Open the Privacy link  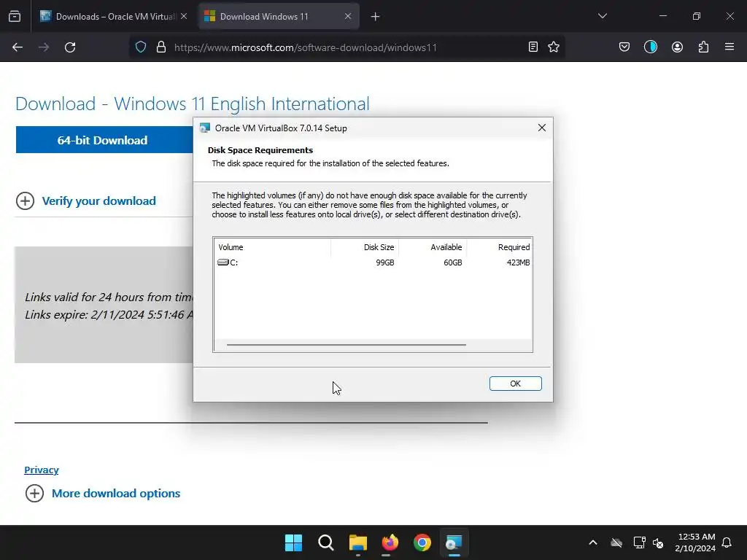click(x=42, y=470)
